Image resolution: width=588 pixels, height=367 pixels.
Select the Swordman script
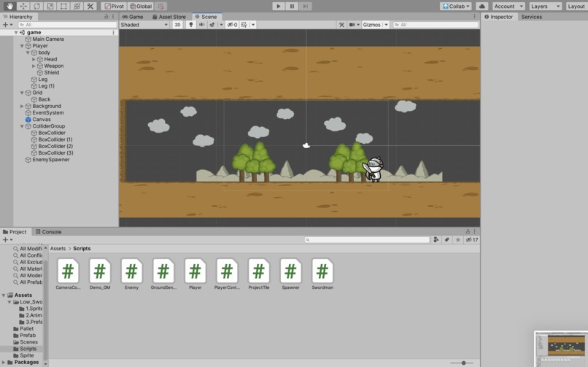(322, 274)
